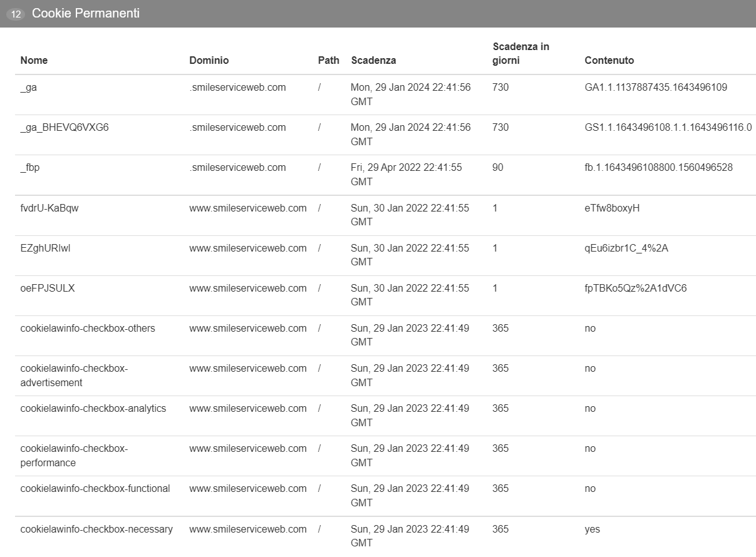756x557 pixels.
Task: Click the 1 day value for EZghURIwl
Action: click(495, 248)
